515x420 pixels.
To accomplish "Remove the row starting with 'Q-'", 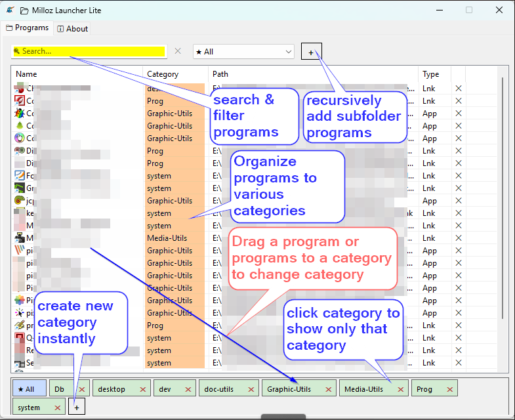I will (459, 338).
